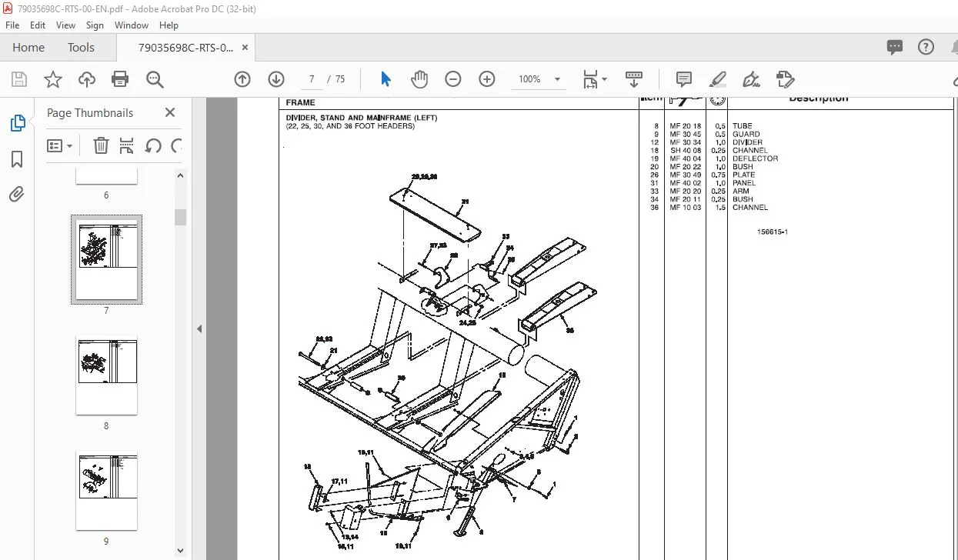Select the 79035698C-RTS-0... document tab

(185, 47)
